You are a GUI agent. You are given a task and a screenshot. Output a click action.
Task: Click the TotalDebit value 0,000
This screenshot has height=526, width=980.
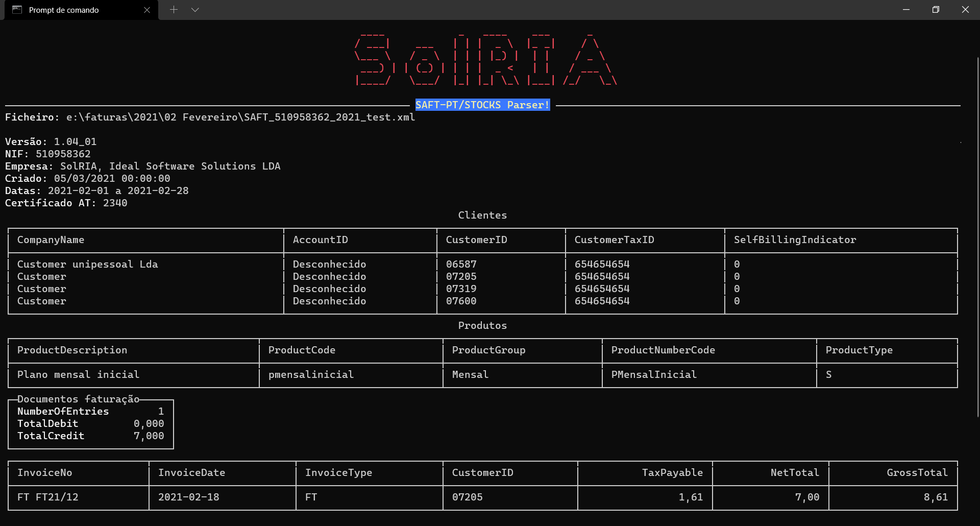click(x=149, y=423)
